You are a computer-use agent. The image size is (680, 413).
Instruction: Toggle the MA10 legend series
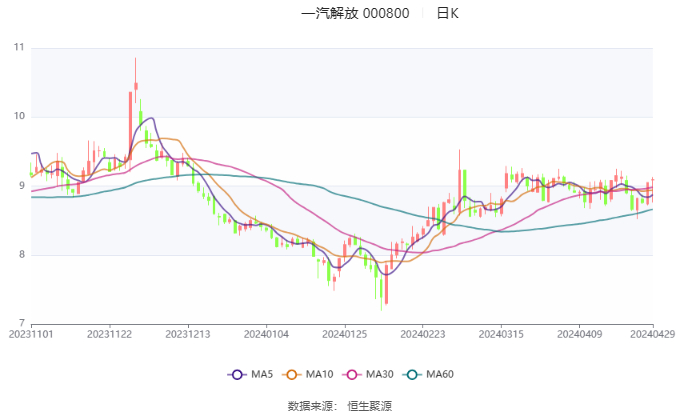click(308, 374)
